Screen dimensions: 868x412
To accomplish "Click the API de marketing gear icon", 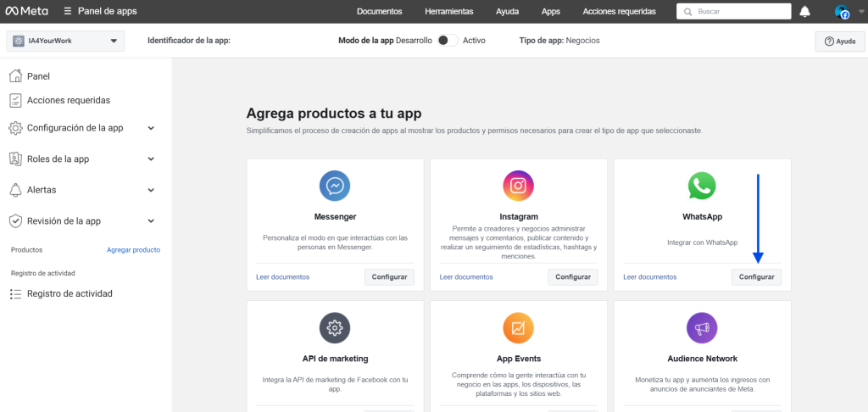I will pyautogui.click(x=335, y=328).
